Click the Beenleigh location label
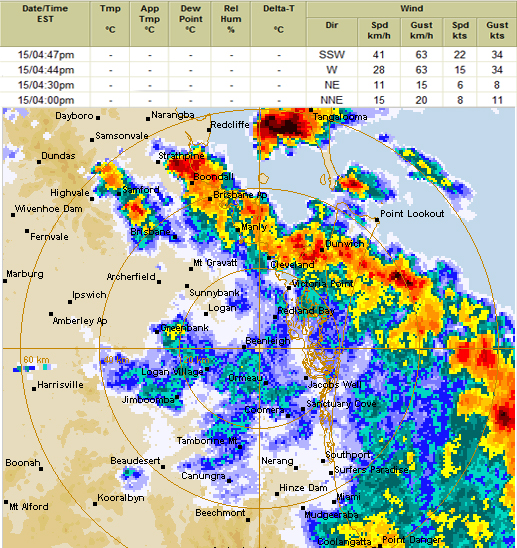517x548 pixels. 268,340
